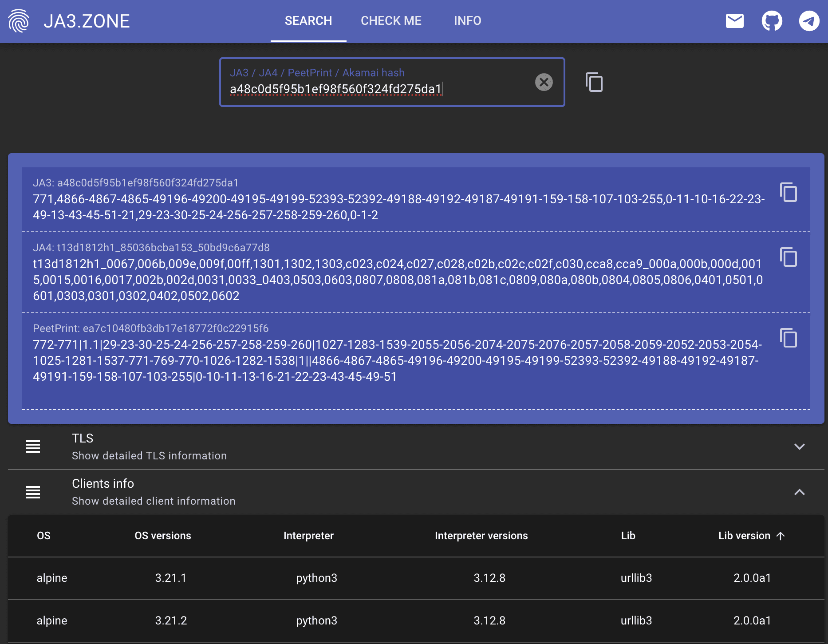Open the email contact icon
This screenshot has height=644, width=828.
(734, 21)
